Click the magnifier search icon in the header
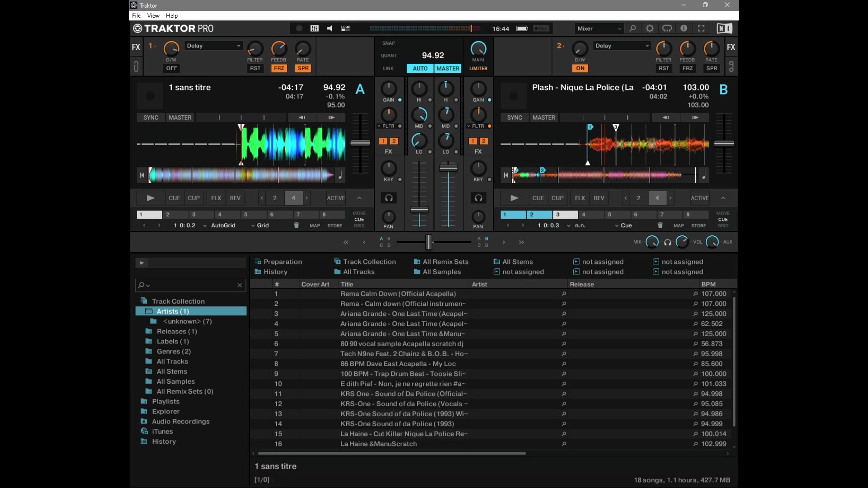 click(x=633, y=28)
